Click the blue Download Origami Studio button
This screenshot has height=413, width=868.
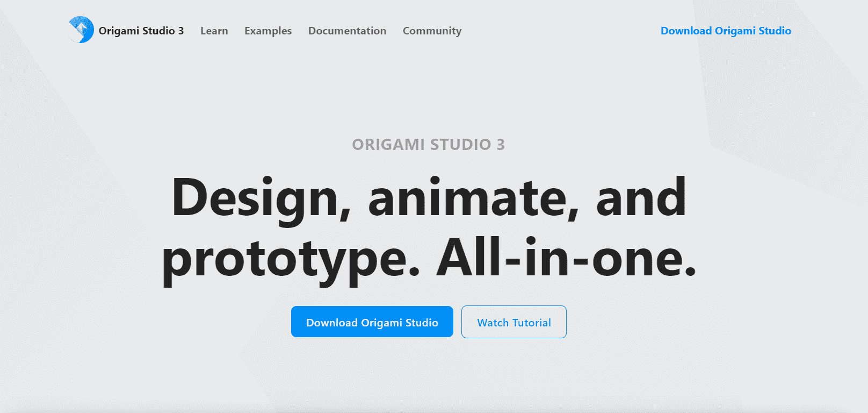(x=372, y=322)
